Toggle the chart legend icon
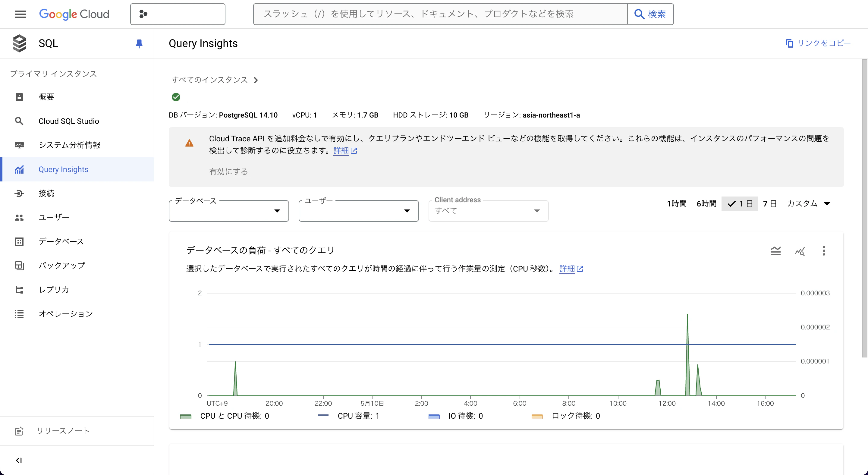 [x=776, y=251]
